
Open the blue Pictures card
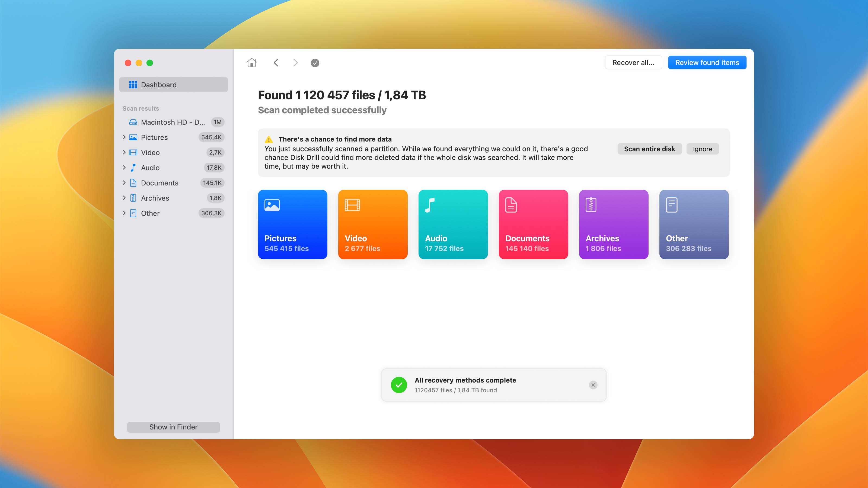click(x=292, y=224)
